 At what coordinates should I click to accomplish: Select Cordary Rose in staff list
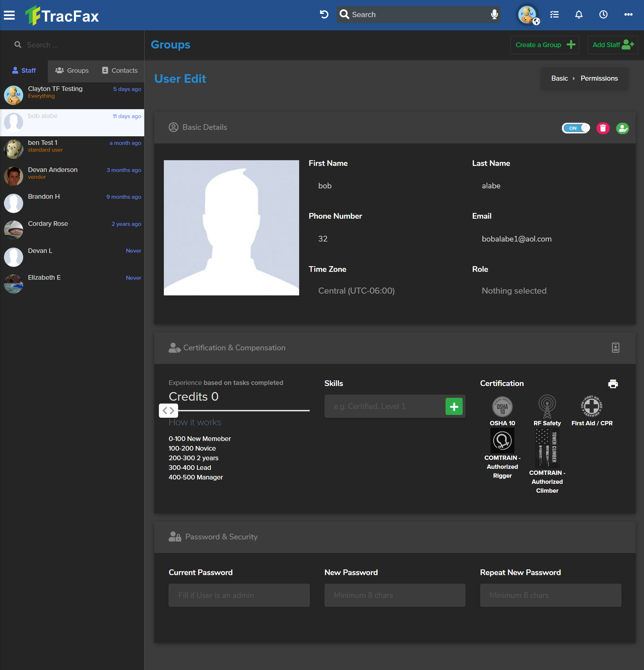72,230
